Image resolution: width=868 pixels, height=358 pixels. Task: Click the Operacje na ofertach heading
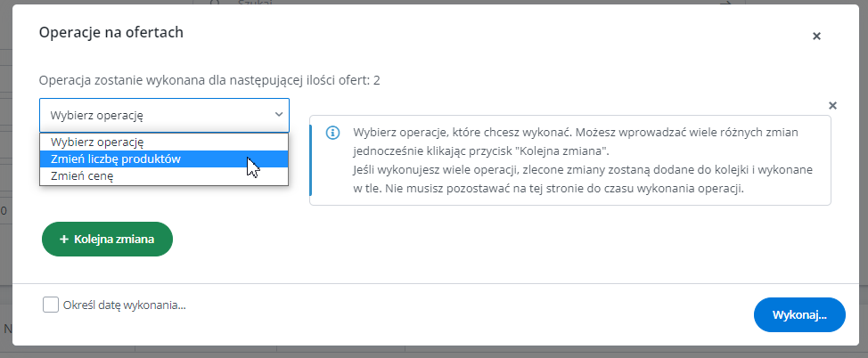pos(111,33)
